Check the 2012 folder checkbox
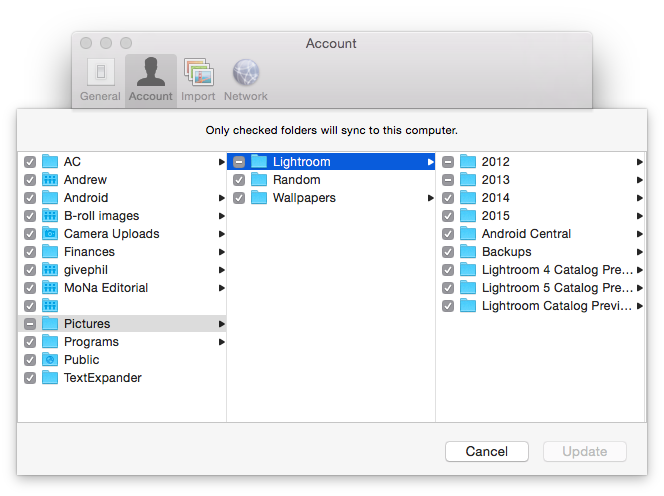Screen dimensions: 664x496 coord(448,162)
